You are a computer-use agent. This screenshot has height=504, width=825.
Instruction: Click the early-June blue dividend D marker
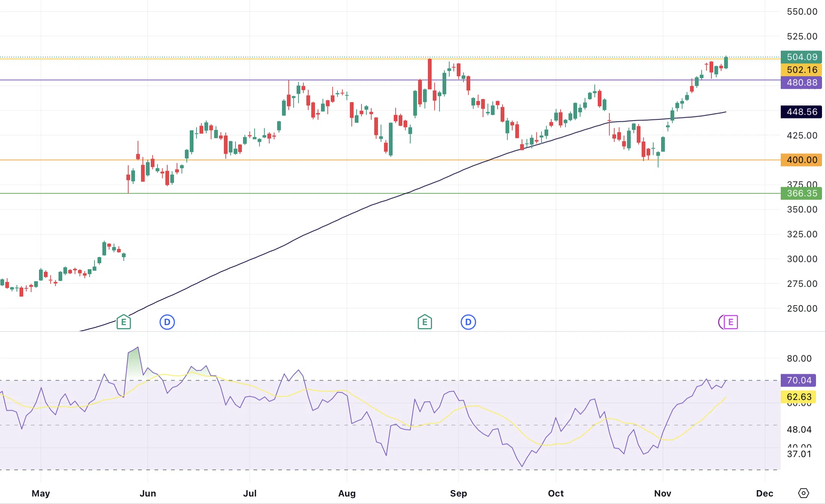pyautogui.click(x=167, y=322)
